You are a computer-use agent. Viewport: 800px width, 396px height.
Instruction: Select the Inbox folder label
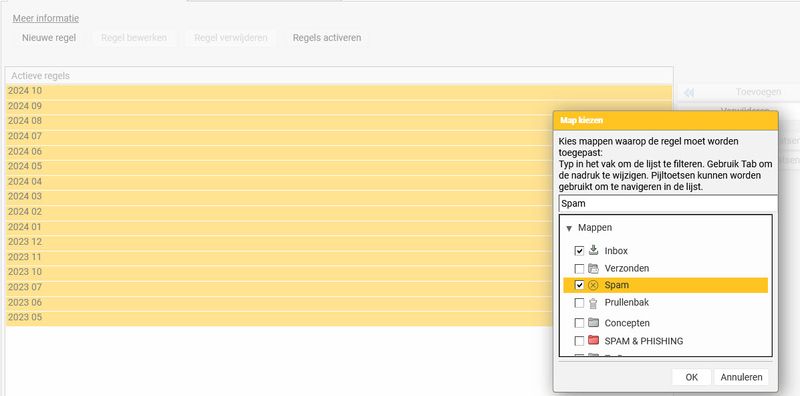(616, 251)
